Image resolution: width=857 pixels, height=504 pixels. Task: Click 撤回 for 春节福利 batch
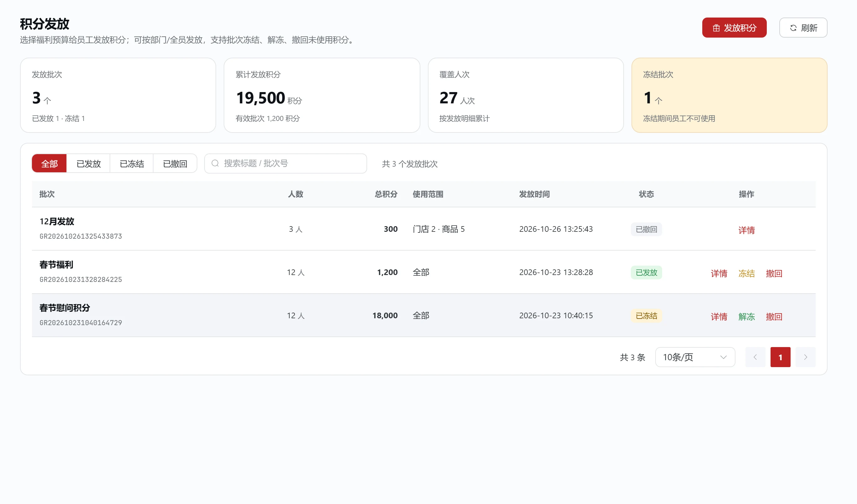774,273
